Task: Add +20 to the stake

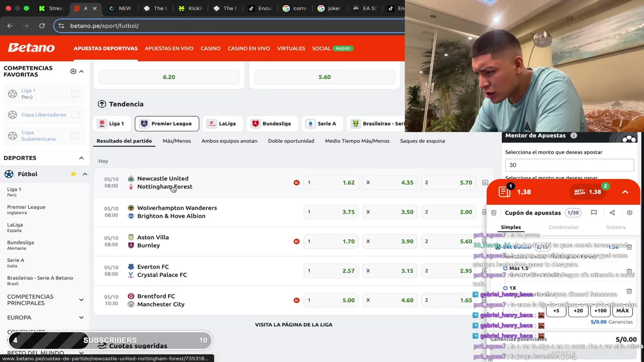Action: 578,311
